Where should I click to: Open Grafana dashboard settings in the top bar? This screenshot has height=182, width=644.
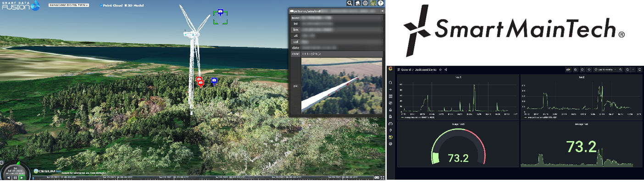tap(589, 69)
